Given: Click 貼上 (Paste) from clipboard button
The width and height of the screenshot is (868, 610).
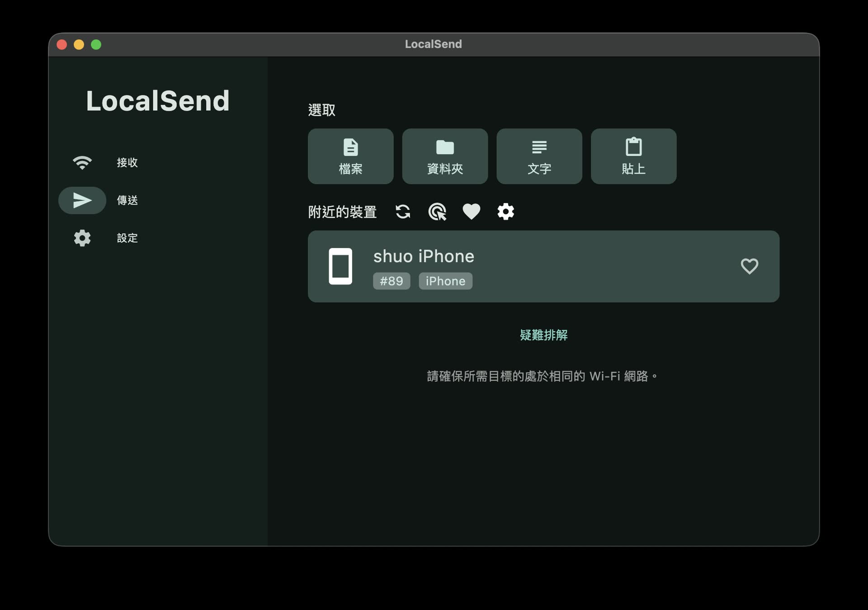Looking at the screenshot, I should 633,156.
